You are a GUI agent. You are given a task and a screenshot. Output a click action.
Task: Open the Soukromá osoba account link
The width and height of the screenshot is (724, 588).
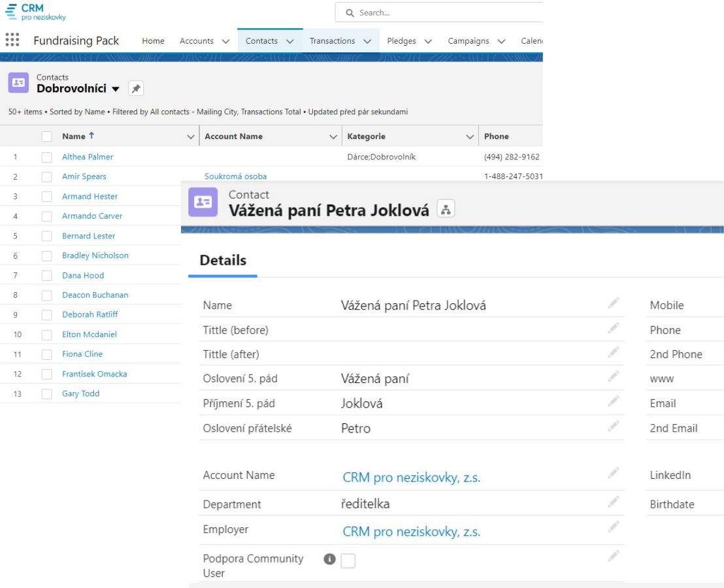[235, 176]
